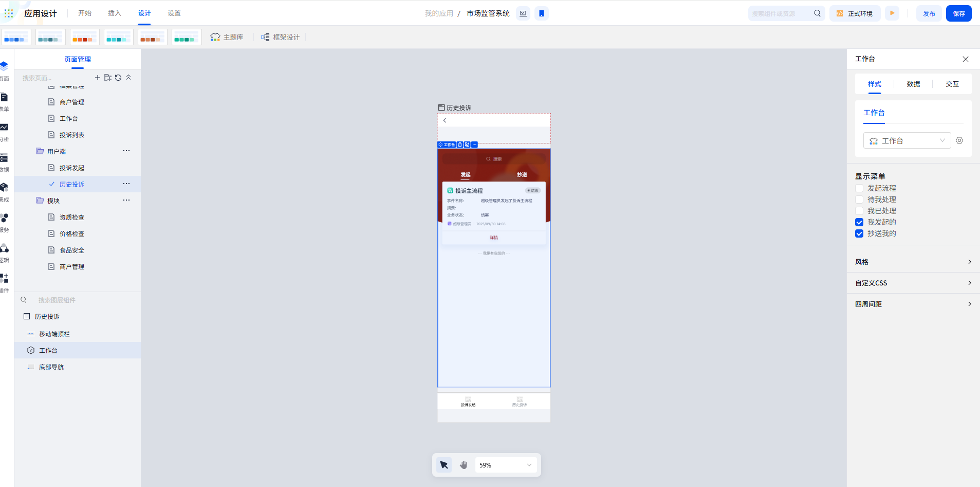Select the 抄送 tab on the canvas
Screen dimensions: 980x487
coord(522,175)
